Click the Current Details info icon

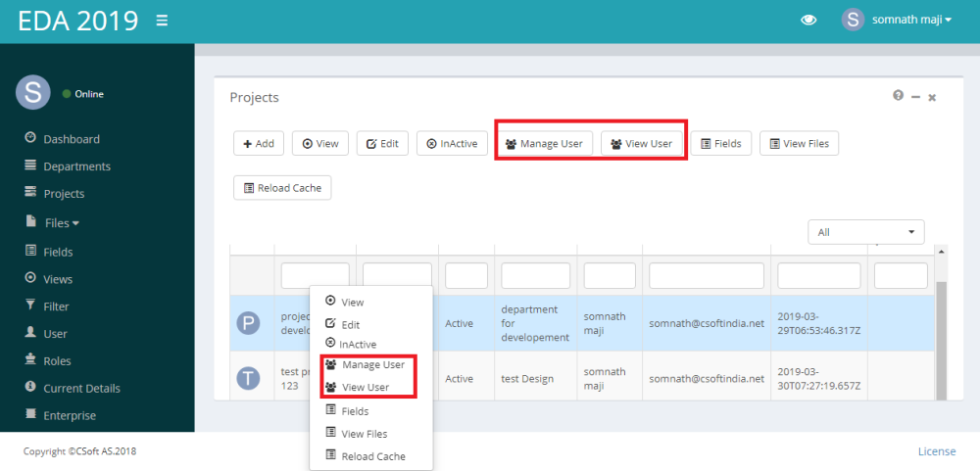[x=30, y=387]
